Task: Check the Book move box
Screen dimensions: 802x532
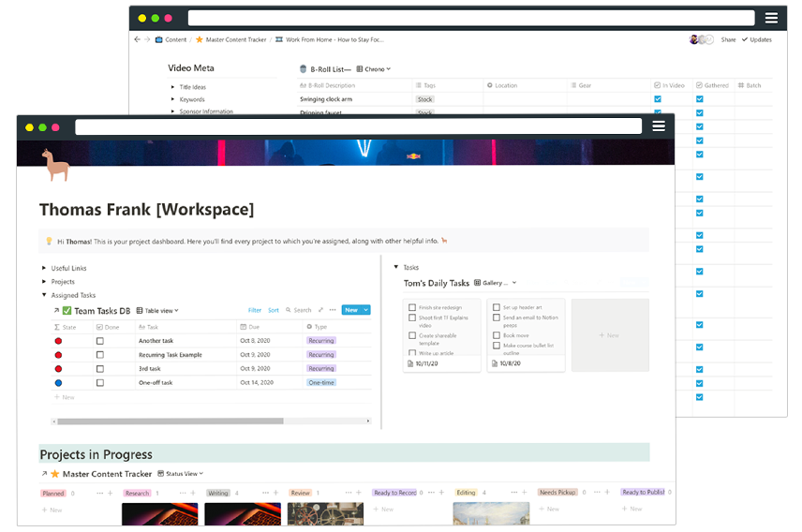Action: click(497, 335)
